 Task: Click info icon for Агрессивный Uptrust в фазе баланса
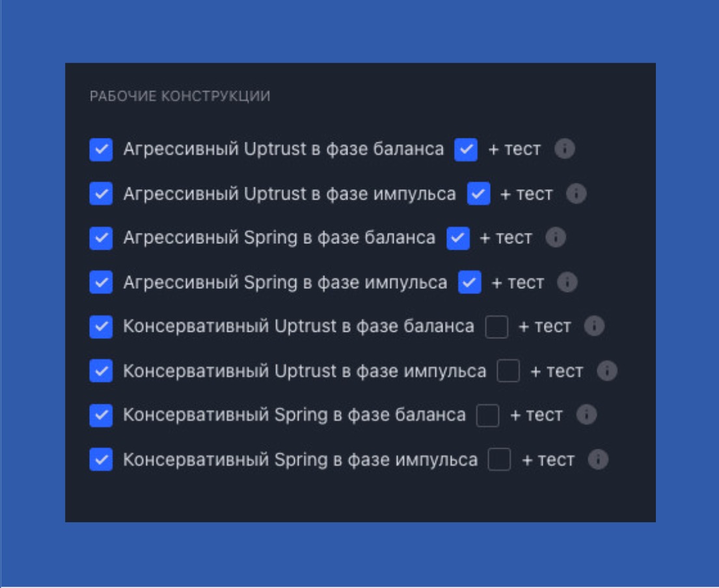pos(565,150)
